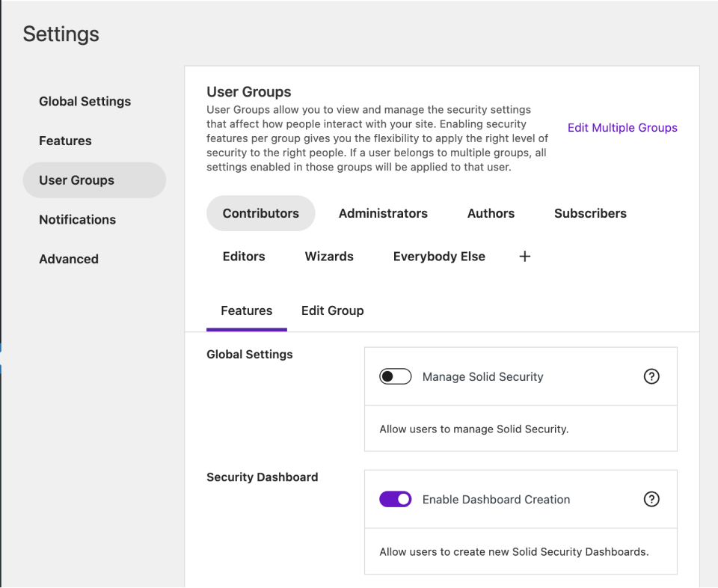Select the Editors user group
Viewport: 718px width, 588px height.
click(x=244, y=257)
